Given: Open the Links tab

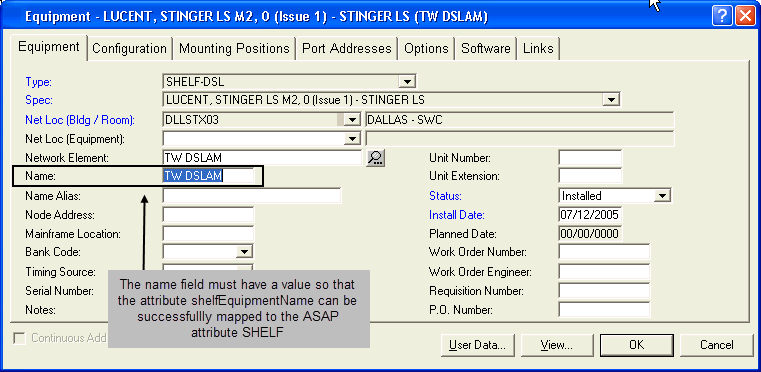Looking at the screenshot, I should 538,49.
